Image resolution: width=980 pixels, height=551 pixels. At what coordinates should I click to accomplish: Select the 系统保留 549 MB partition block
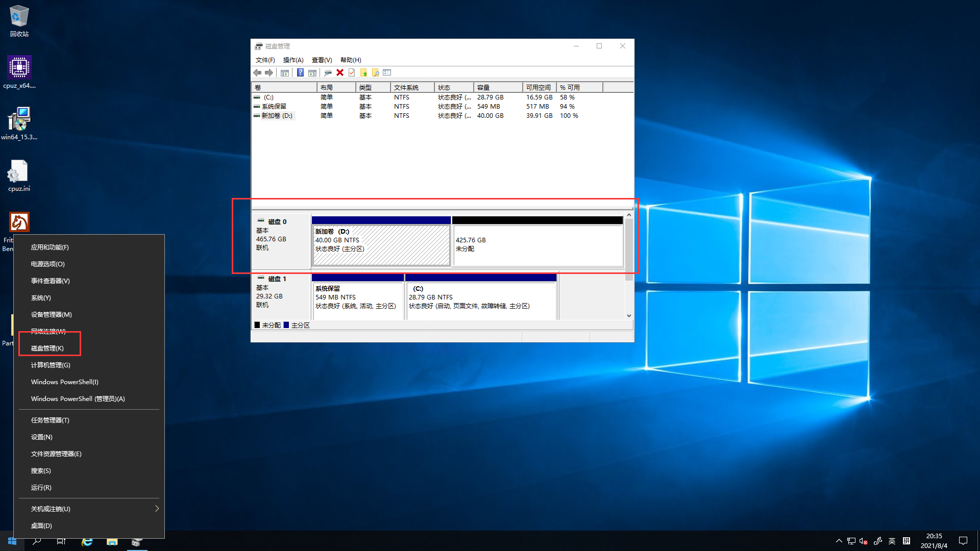coord(358,297)
